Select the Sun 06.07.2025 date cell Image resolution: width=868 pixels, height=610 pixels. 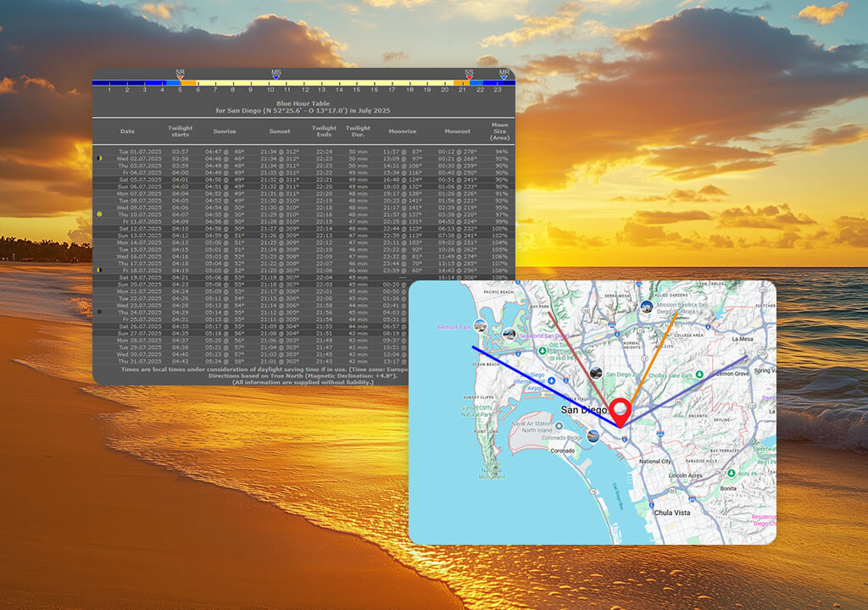(140, 186)
